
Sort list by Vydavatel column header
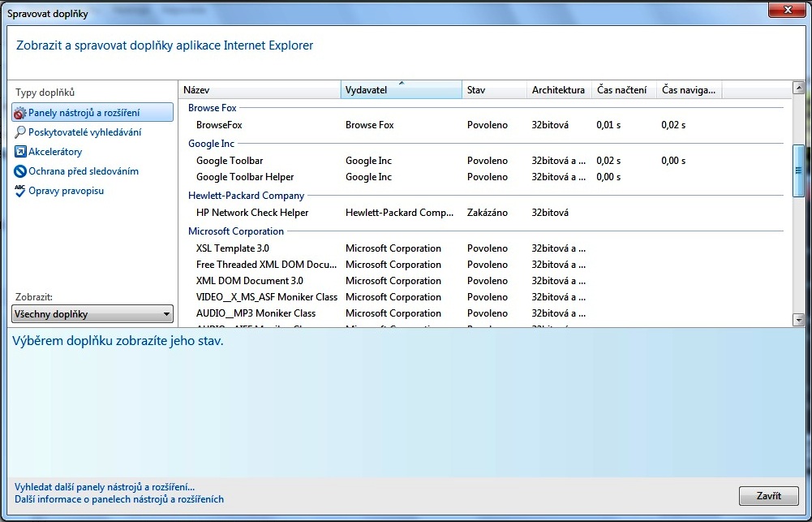(402, 90)
